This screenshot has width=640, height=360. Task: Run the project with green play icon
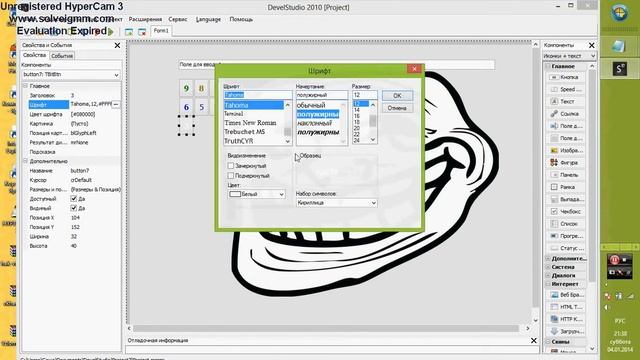(111, 32)
